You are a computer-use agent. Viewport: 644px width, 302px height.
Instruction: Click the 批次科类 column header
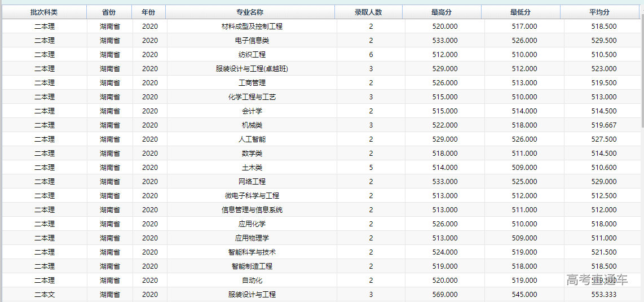point(44,12)
